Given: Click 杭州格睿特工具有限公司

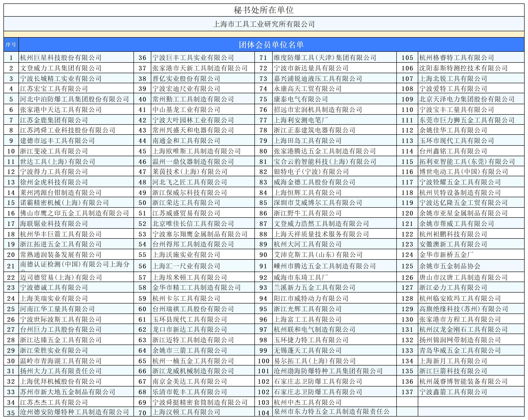Looking at the screenshot, I should click(457, 58).
